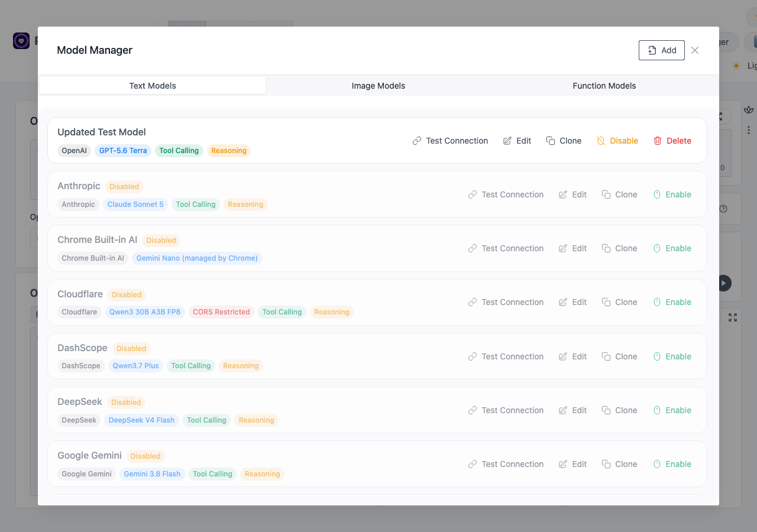757x532 pixels.
Task: Test Connection for the Cloudflare model
Action: click(506, 302)
